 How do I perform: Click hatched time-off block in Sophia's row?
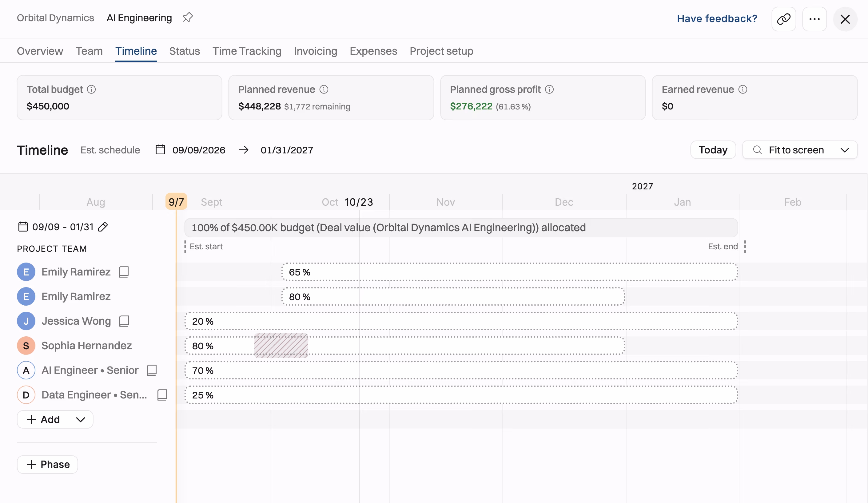[281, 346]
